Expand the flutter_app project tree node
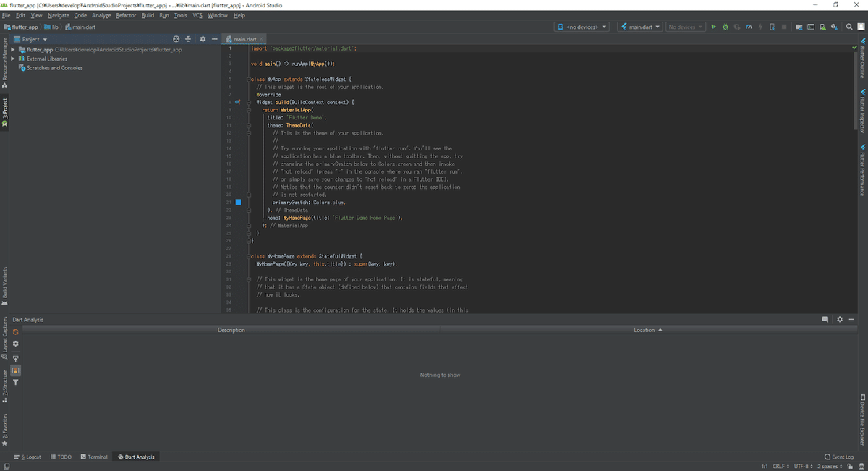868x471 pixels. click(x=14, y=50)
